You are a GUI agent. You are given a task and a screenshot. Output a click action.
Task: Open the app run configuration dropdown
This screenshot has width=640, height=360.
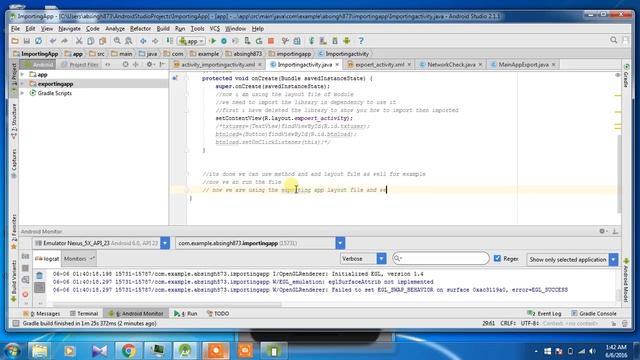[x=191, y=41]
